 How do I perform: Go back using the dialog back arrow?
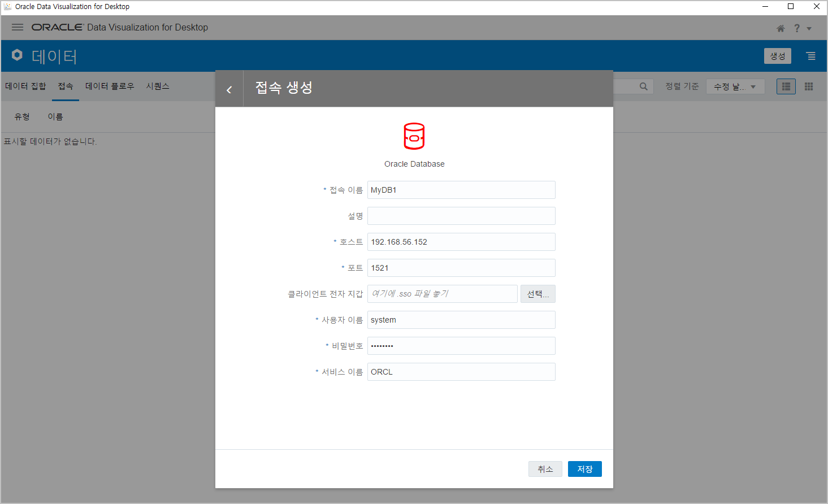(229, 89)
